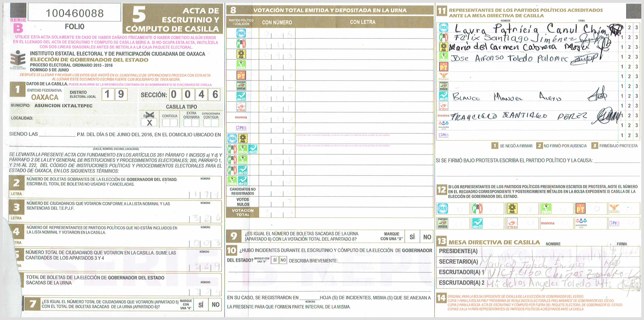The width and height of the screenshot is (644, 320).
Task: Mark the NO box for incidents in section 10
Action: pos(283,260)
